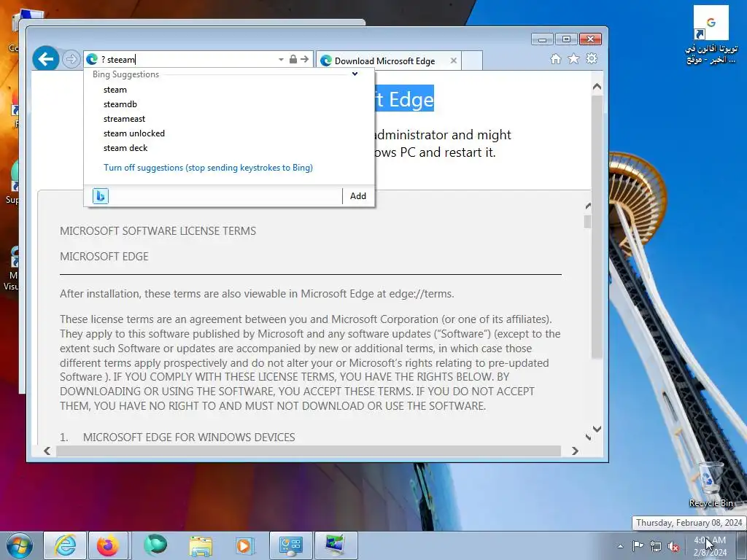Open Windows Media Player on taskbar
The height and width of the screenshot is (560, 747).
pyautogui.click(x=245, y=545)
